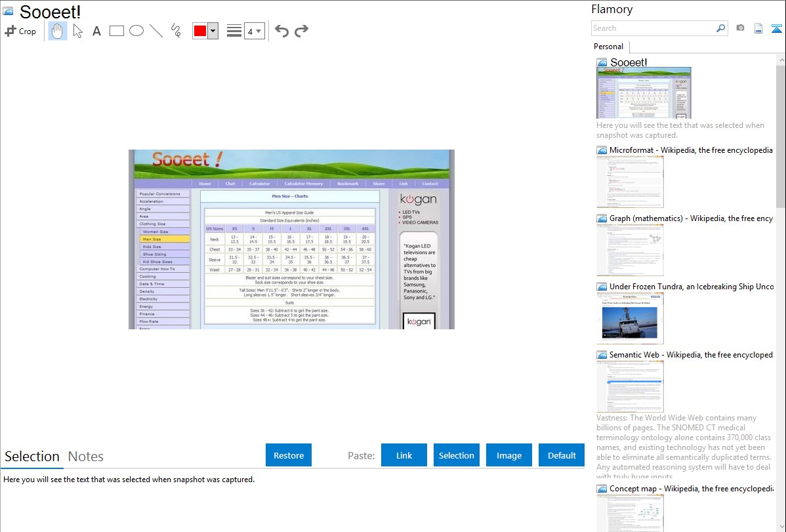Open the Under Frozen Tundra snapshot thumbnail
The height and width of the screenshot is (532, 786).
[x=630, y=318]
